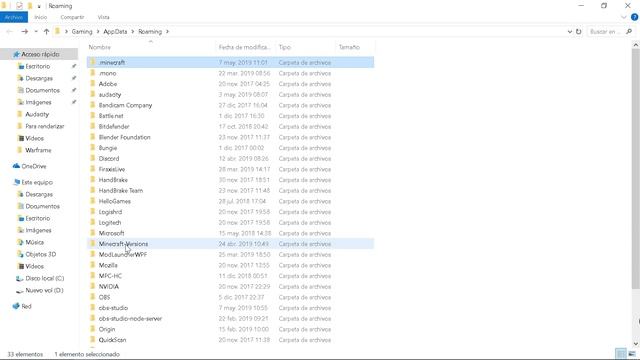Open Nuevo vol (D:) drive
Image resolution: width=640 pixels, height=360 pixels.
44,290
